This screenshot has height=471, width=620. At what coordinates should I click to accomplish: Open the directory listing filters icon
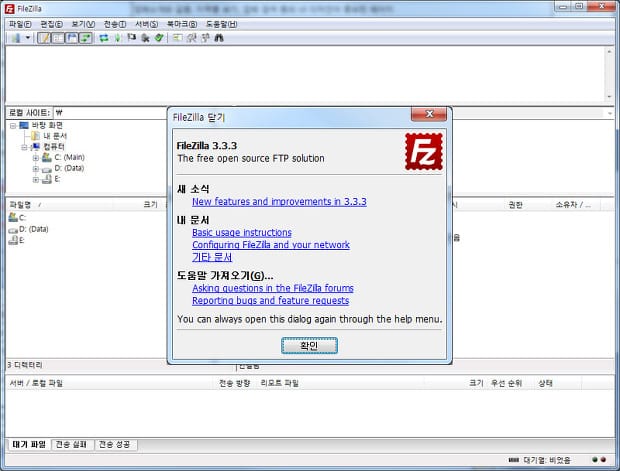[x=178, y=38]
